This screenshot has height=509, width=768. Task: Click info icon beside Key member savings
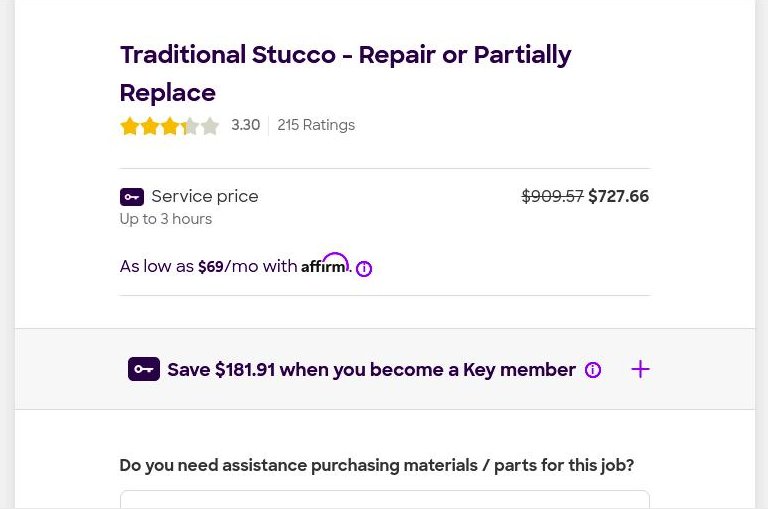593,370
